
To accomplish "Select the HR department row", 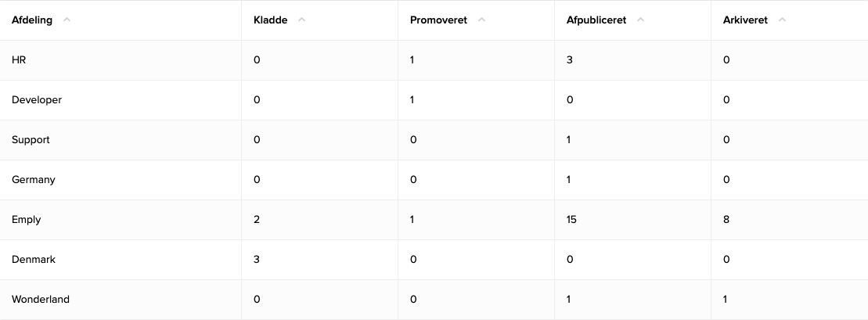I will click(19, 60).
